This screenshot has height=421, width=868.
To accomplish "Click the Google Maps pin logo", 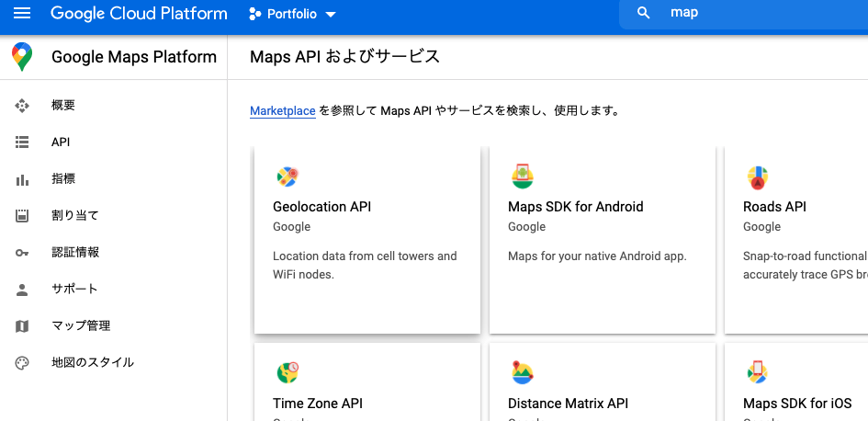I will point(22,56).
